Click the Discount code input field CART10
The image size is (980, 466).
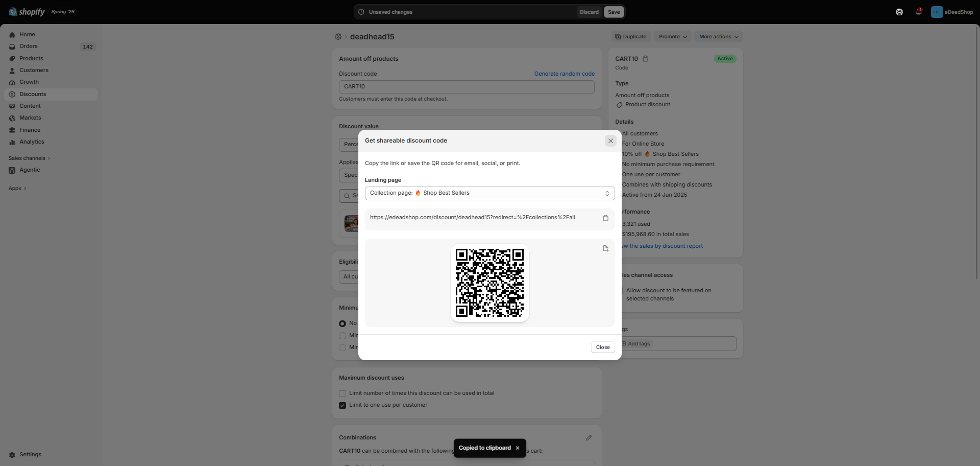467,87
